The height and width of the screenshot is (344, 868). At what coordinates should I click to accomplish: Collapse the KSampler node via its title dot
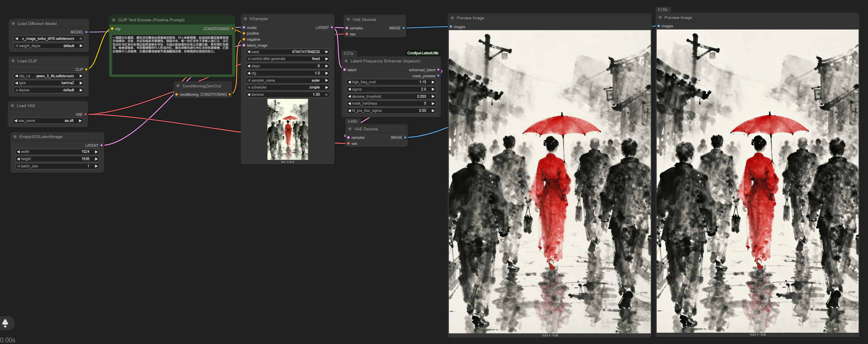coord(246,19)
